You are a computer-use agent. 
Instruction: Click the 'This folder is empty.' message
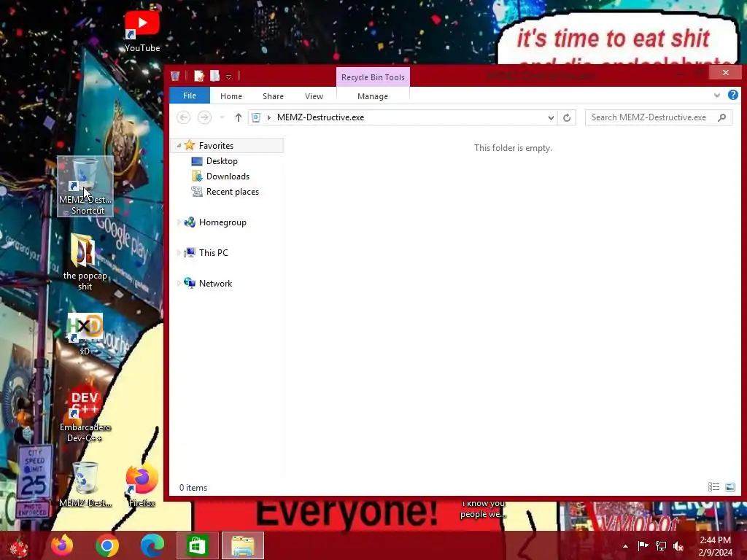tap(513, 148)
